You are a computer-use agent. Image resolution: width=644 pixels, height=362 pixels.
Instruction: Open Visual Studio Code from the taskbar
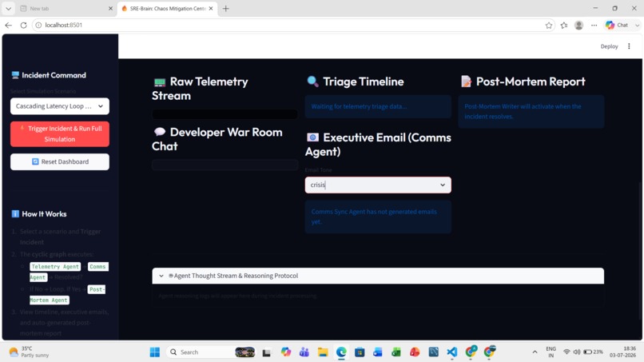click(451, 352)
